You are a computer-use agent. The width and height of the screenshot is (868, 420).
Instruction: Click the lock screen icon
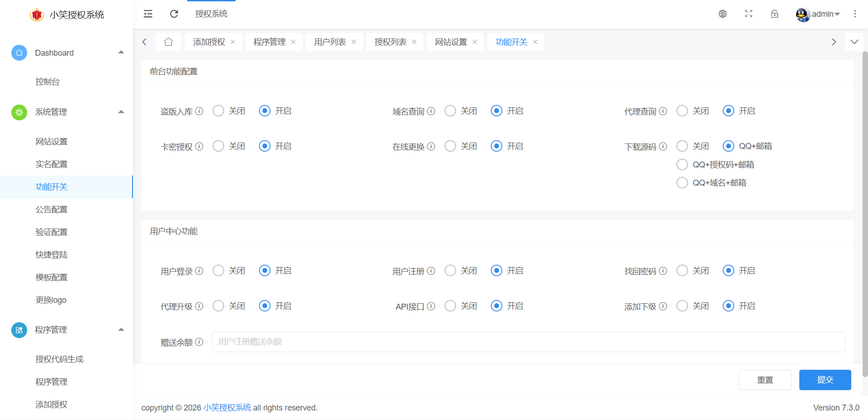coord(774,14)
